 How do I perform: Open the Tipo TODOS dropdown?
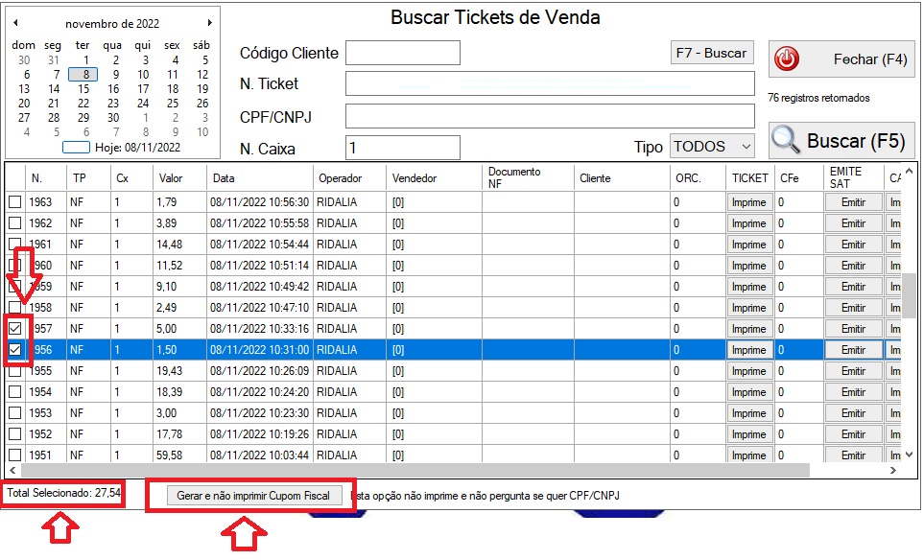(712, 146)
